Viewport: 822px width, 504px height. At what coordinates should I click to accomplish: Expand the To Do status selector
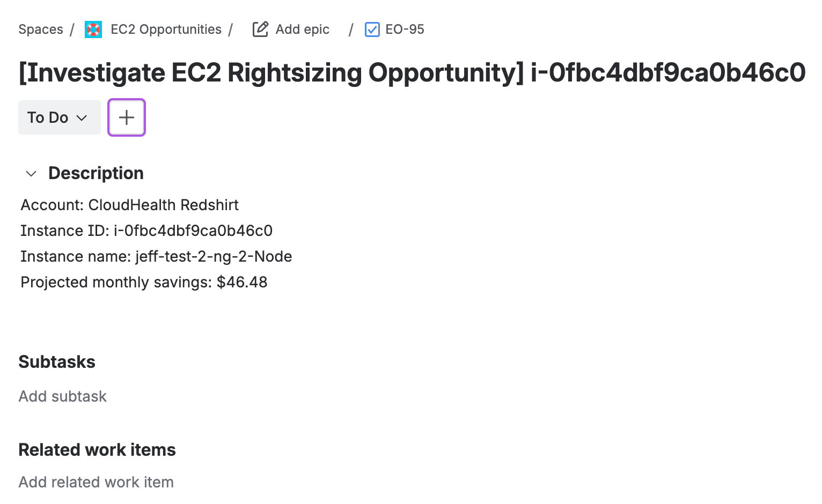click(x=59, y=117)
